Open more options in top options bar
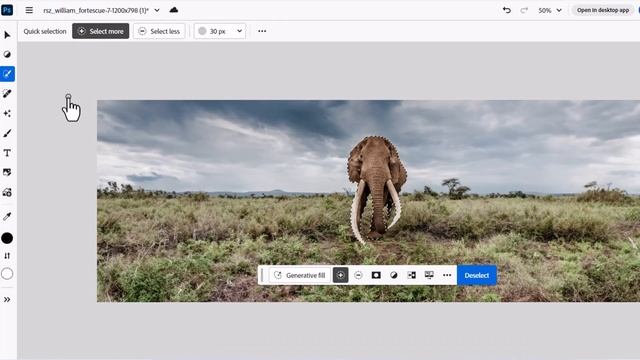The height and width of the screenshot is (360, 640). click(262, 31)
